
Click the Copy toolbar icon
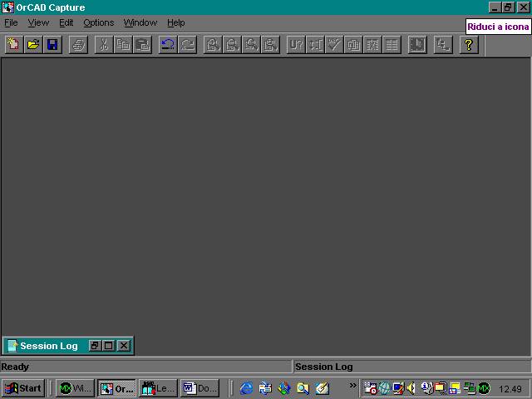point(123,44)
